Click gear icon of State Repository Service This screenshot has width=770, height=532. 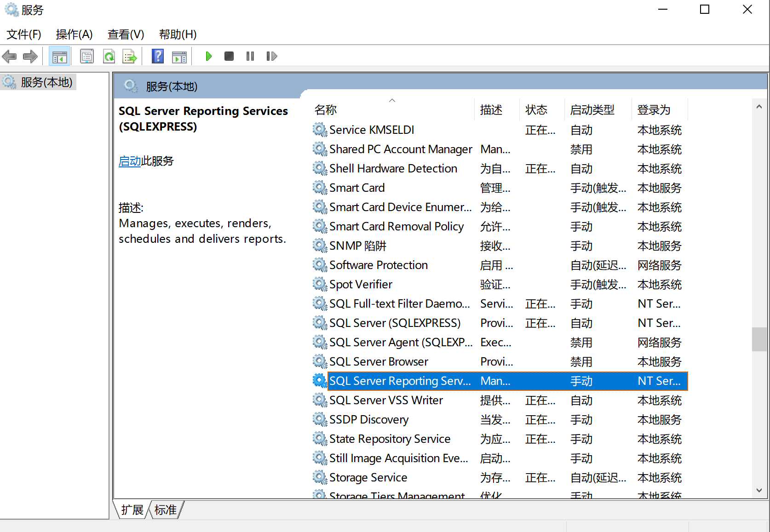pyautogui.click(x=320, y=439)
